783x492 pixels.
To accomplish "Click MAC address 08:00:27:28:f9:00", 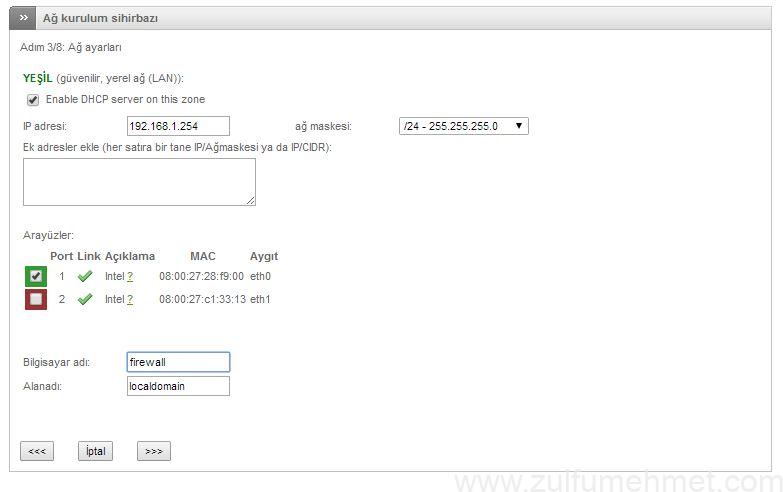I will click(201, 276).
